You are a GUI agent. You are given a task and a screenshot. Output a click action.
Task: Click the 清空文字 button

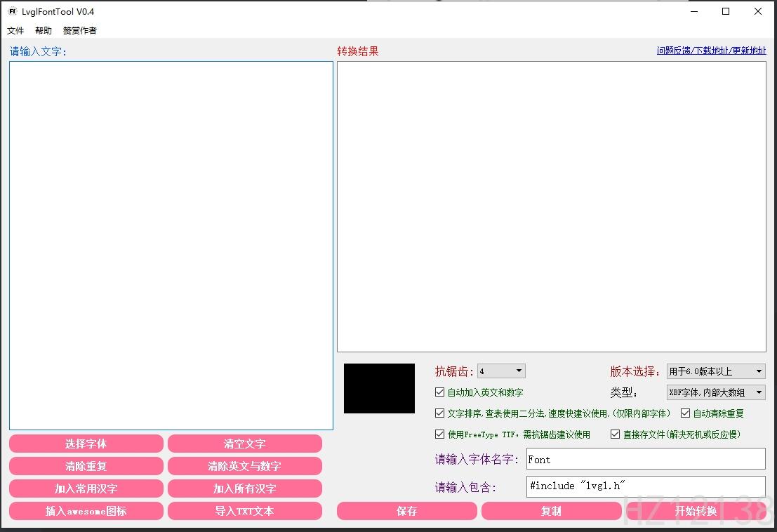[x=245, y=444]
